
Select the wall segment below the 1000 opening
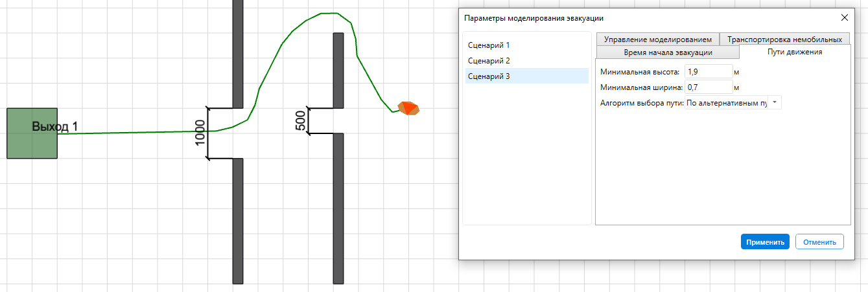(238, 221)
